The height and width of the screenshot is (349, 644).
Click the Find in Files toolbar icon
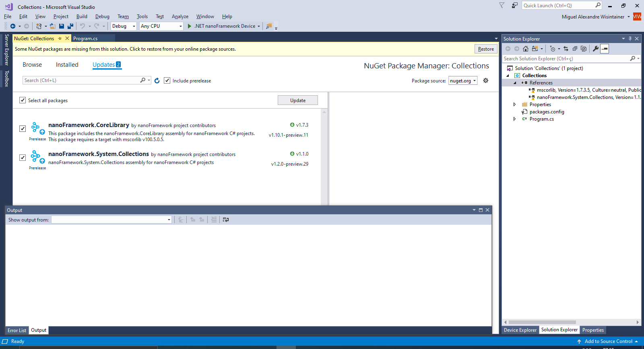click(269, 26)
